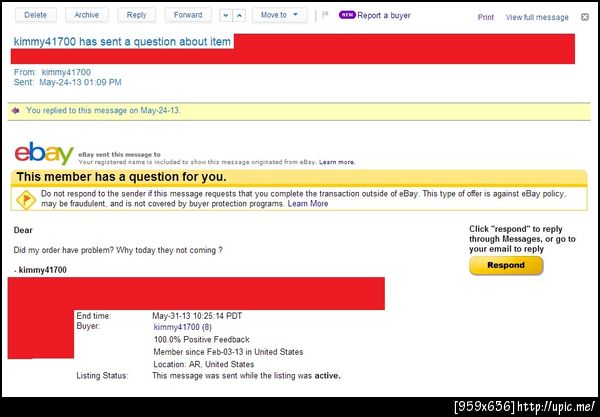The height and width of the screenshot is (417, 600).
Task: Click the eBay logo
Action: 44,153
